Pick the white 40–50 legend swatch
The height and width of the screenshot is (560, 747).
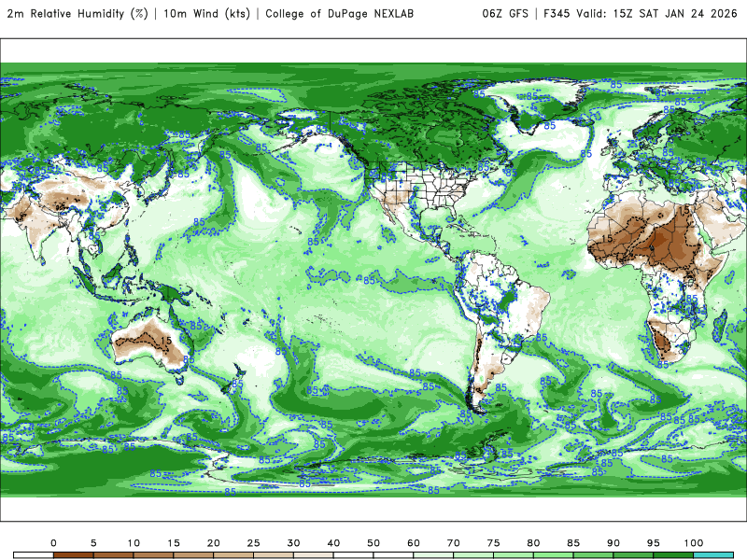click(354, 555)
